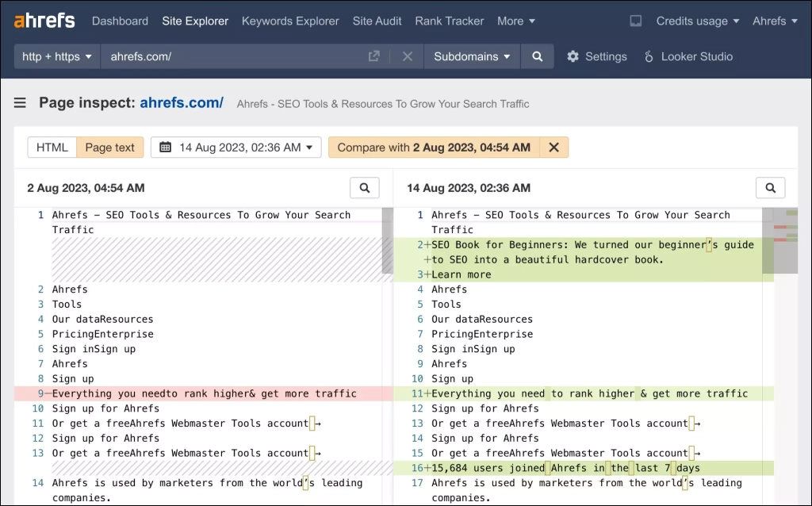Viewport: 812px width, 506px height.
Task: Open the monitor icon in header
Action: pyautogui.click(x=635, y=21)
